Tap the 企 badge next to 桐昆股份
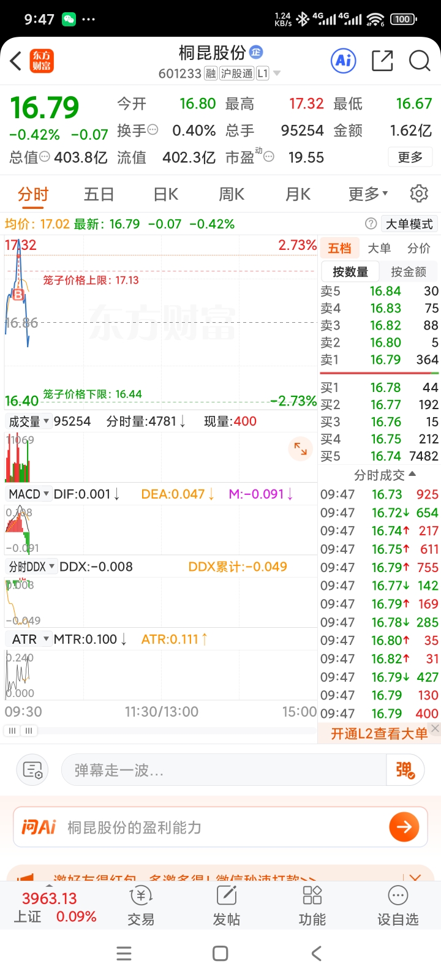The image size is (441, 980). (x=256, y=52)
